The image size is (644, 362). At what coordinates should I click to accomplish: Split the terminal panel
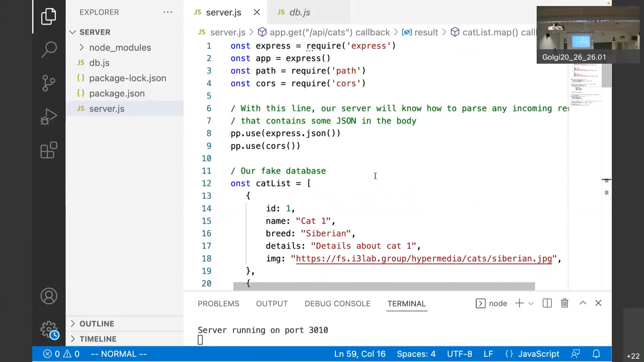tap(547, 303)
